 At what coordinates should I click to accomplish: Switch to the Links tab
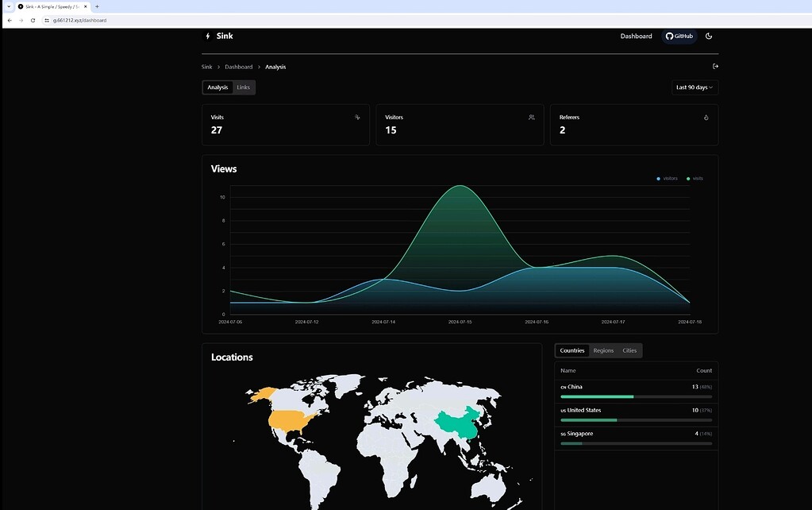point(244,87)
